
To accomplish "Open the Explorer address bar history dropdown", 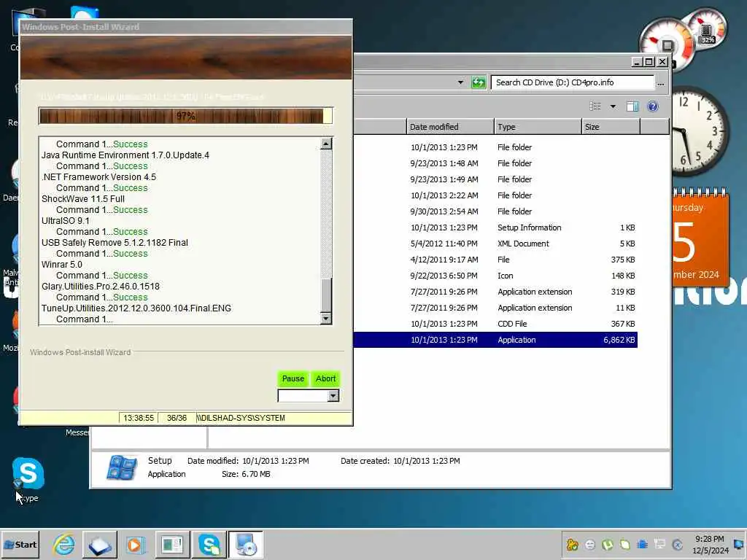I will coord(460,82).
